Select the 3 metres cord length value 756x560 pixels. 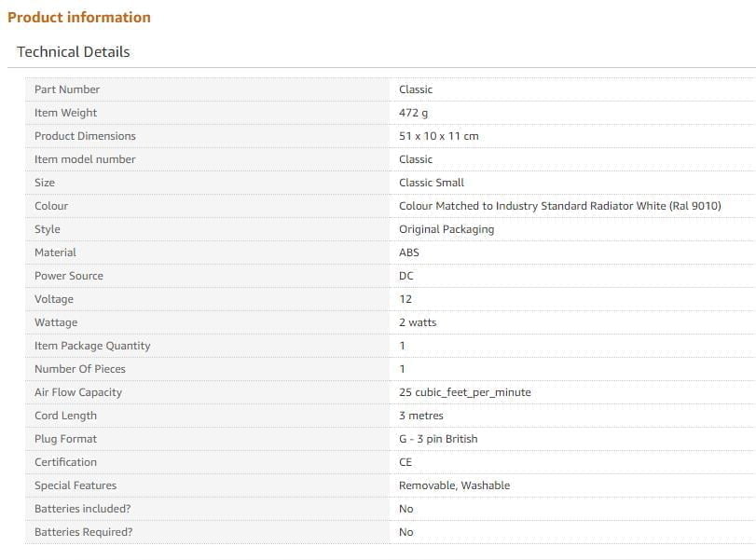click(x=421, y=416)
